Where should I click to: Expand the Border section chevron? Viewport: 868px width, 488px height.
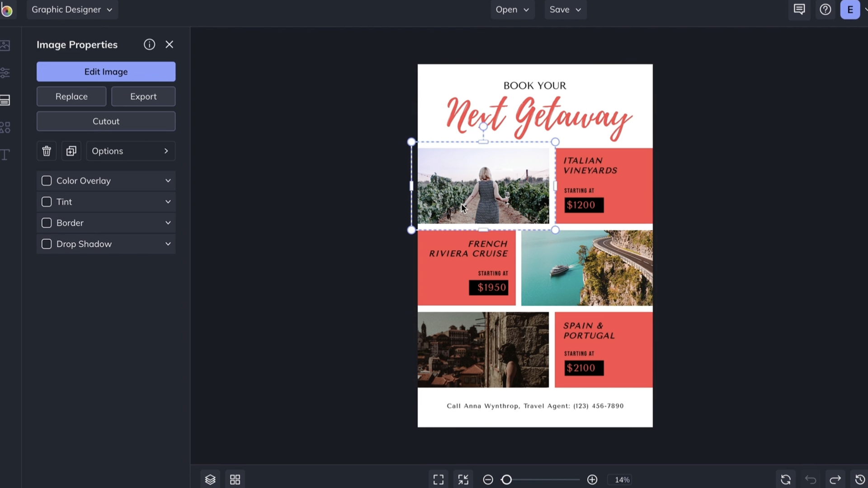coord(168,223)
